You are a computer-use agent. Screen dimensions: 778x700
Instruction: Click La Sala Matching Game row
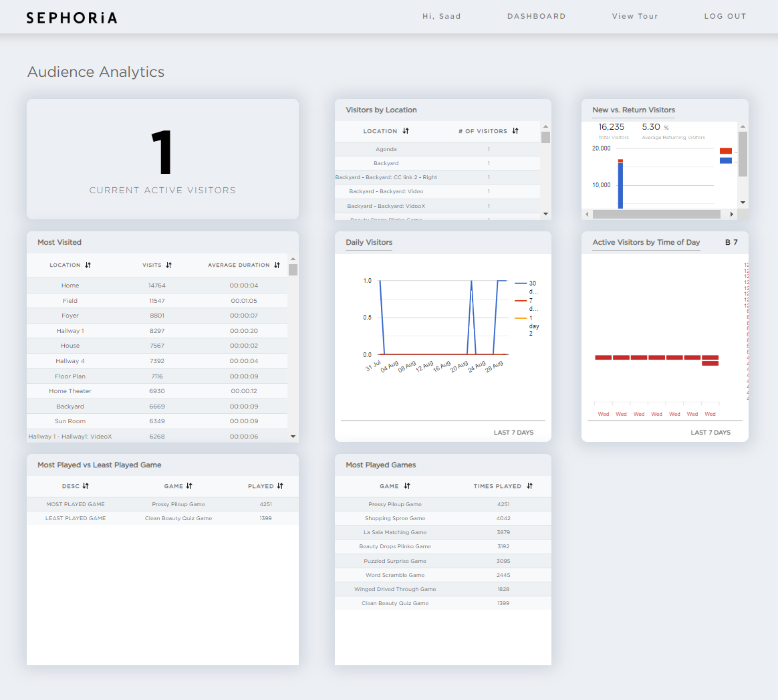click(x=443, y=532)
